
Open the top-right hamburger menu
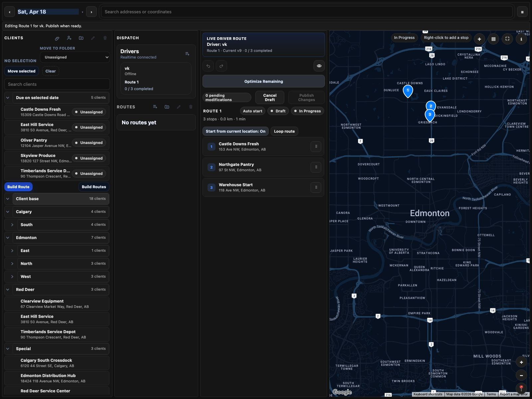(522, 12)
